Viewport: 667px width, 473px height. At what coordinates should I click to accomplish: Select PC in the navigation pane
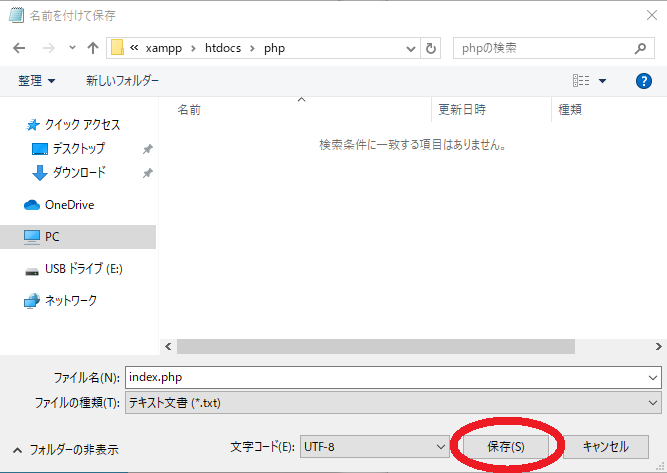(x=78, y=236)
